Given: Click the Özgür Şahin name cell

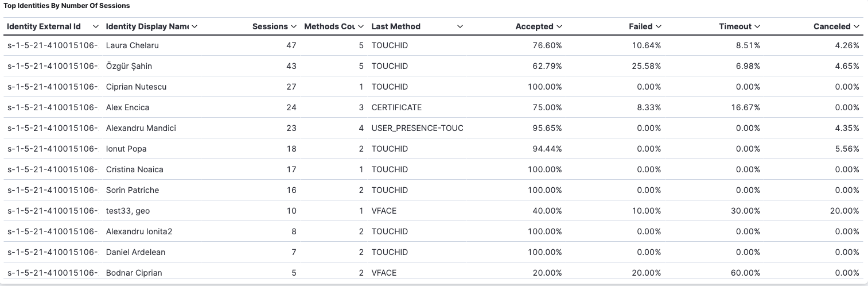Looking at the screenshot, I should click(129, 66).
